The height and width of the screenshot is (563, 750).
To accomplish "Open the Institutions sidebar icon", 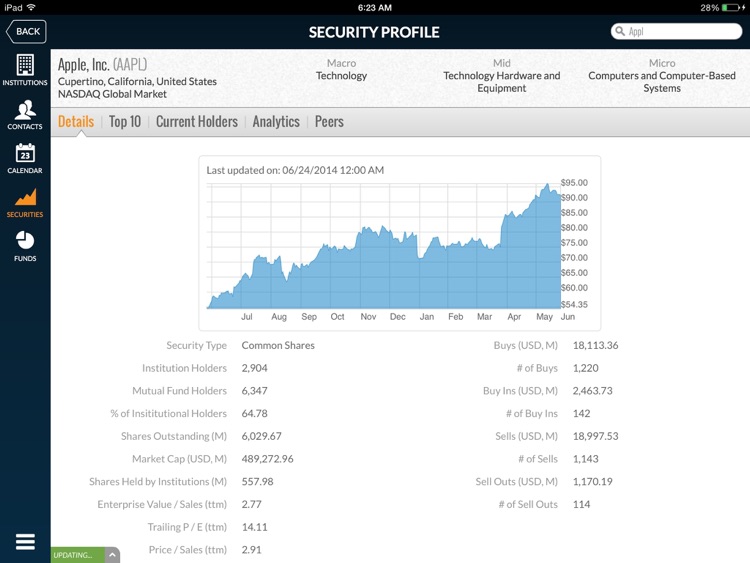I will coord(25,69).
